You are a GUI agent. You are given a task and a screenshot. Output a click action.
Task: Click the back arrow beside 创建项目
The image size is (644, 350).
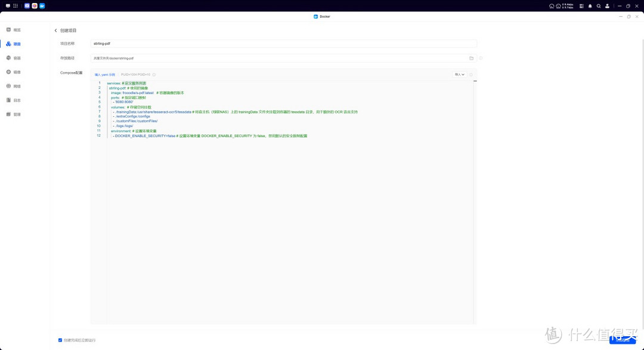click(x=55, y=30)
